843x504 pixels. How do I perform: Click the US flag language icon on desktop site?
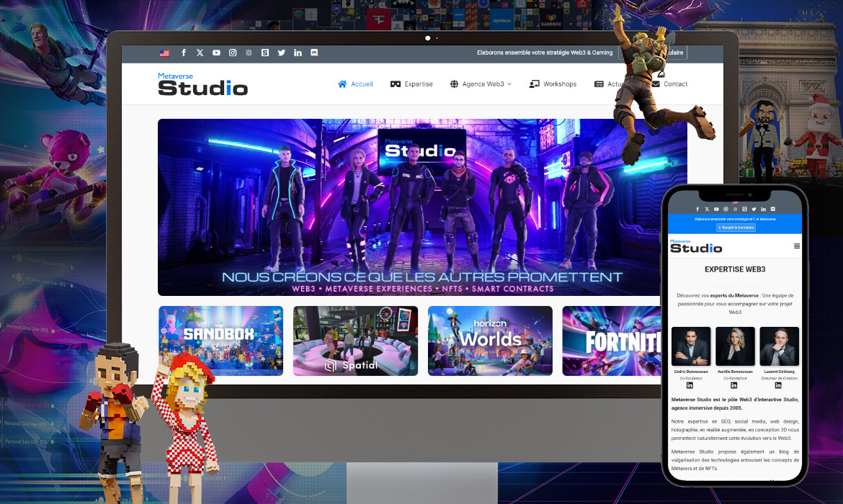pyautogui.click(x=164, y=53)
